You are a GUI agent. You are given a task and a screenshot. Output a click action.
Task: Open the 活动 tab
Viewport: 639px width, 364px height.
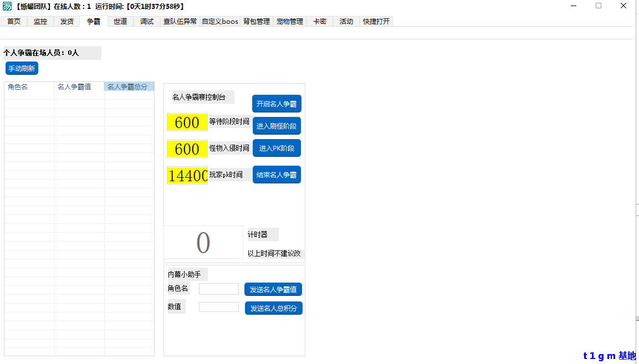(x=345, y=21)
